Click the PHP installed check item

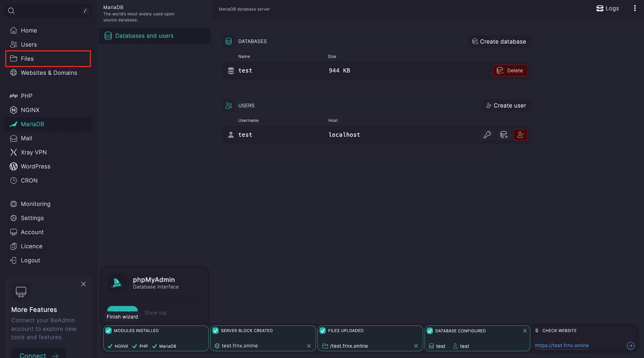tap(140, 346)
